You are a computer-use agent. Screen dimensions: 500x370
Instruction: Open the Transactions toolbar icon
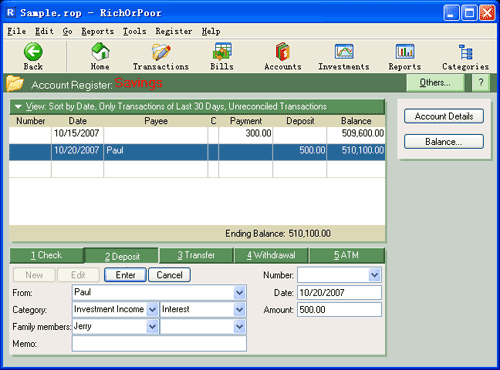coord(161,52)
